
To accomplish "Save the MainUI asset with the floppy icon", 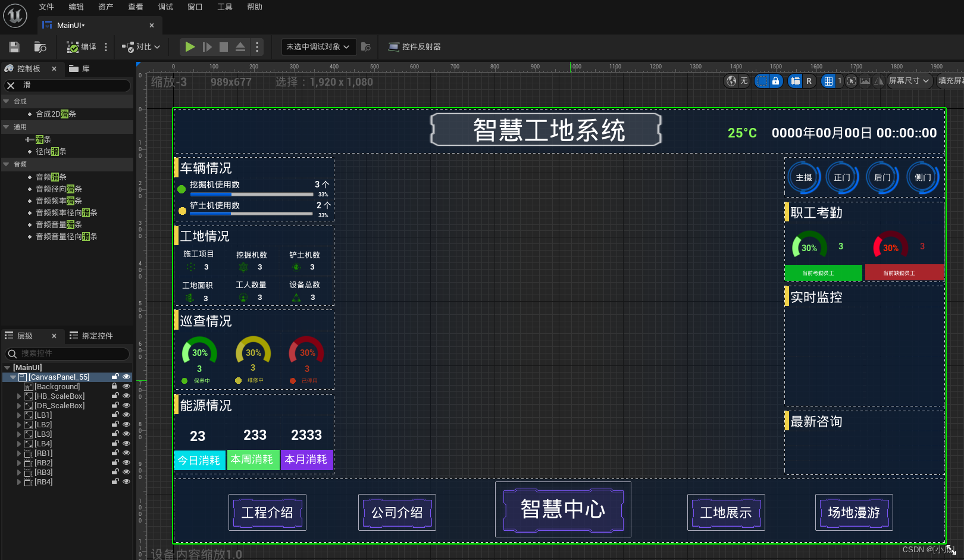I will click(14, 47).
